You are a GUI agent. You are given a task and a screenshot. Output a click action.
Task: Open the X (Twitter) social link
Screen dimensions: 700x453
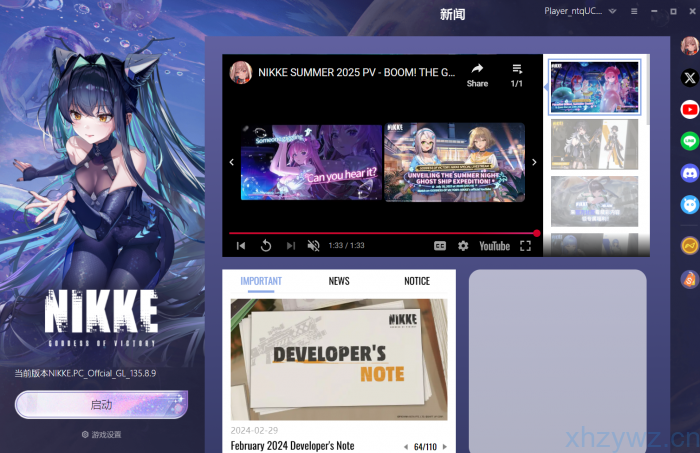coord(689,77)
